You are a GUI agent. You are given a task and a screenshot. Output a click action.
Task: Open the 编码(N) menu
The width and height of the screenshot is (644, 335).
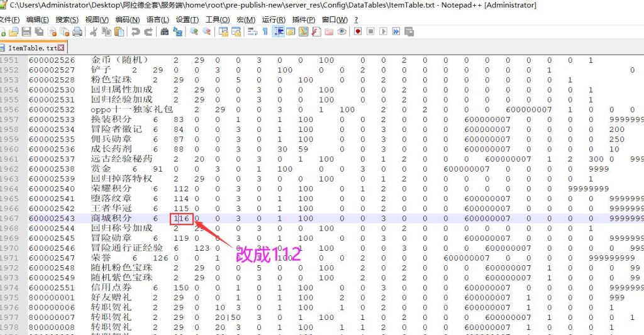click(127, 19)
